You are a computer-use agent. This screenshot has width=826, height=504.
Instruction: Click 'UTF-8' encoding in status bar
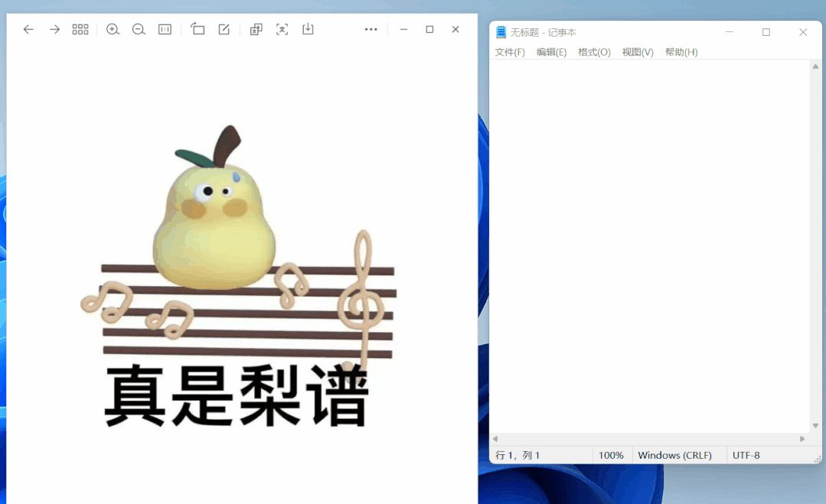click(746, 455)
